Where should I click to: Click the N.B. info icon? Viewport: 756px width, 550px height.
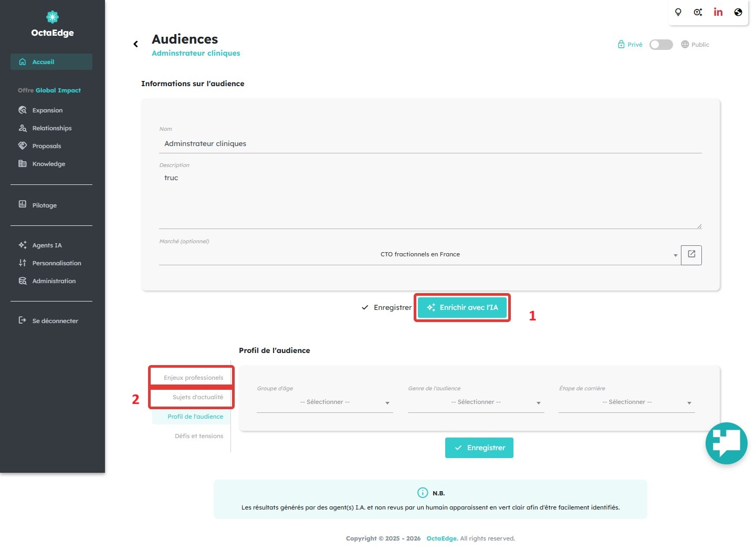[x=423, y=493]
